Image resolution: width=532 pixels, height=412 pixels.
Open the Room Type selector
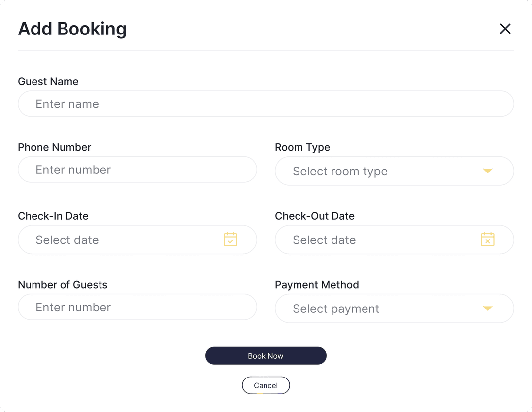pyautogui.click(x=394, y=171)
